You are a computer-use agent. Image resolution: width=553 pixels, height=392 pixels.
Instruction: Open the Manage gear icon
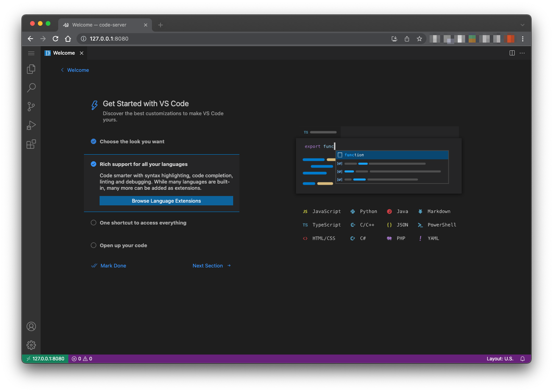point(31,345)
